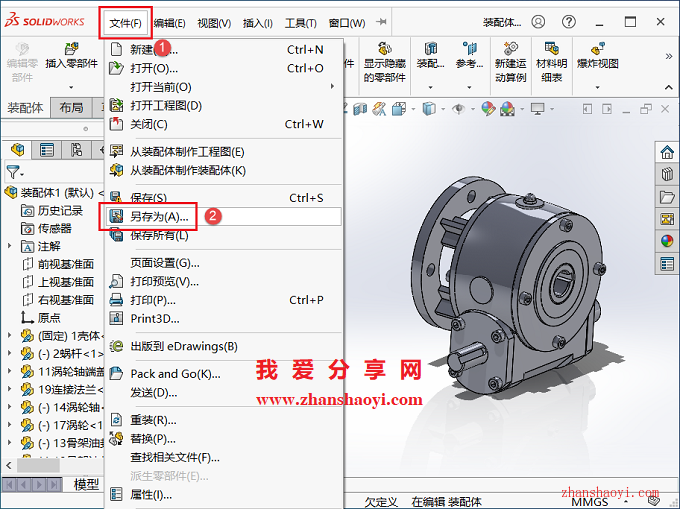Click 插入零部件 toolbar button
680x509 pixels.
[x=72, y=55]
